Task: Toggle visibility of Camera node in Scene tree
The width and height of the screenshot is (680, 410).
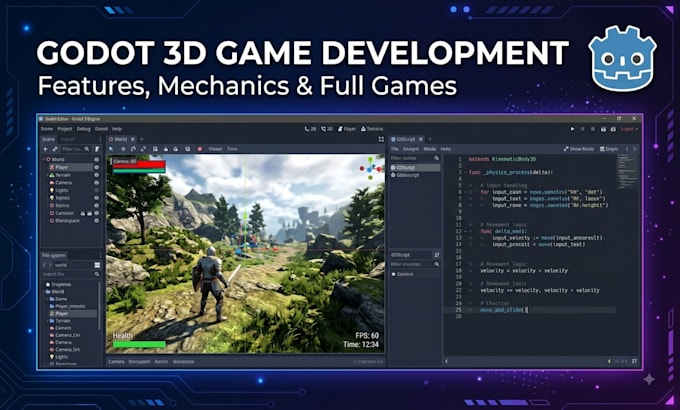Action: pos(96,183)
